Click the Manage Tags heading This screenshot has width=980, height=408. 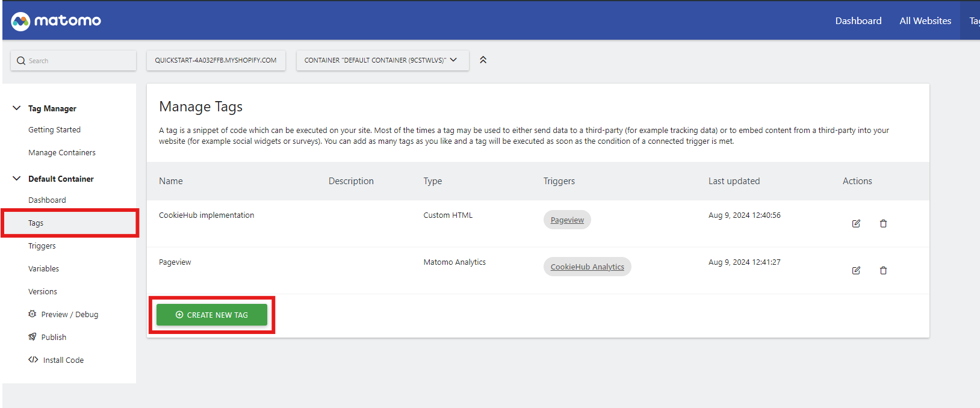pyautogui.click(x=200, y=107)
